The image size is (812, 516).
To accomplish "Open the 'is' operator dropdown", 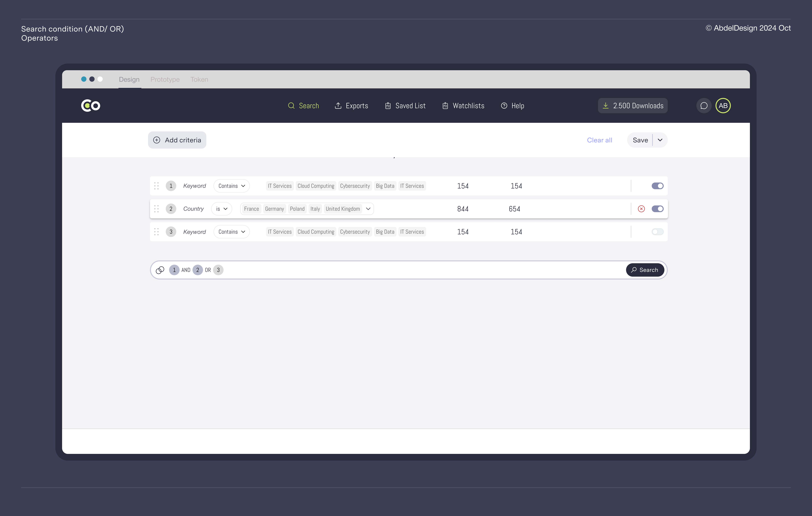I will [221, 209].
